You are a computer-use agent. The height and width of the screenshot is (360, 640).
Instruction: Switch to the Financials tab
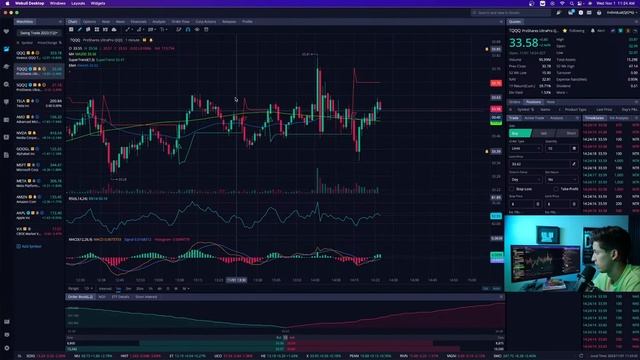[138, 22]
